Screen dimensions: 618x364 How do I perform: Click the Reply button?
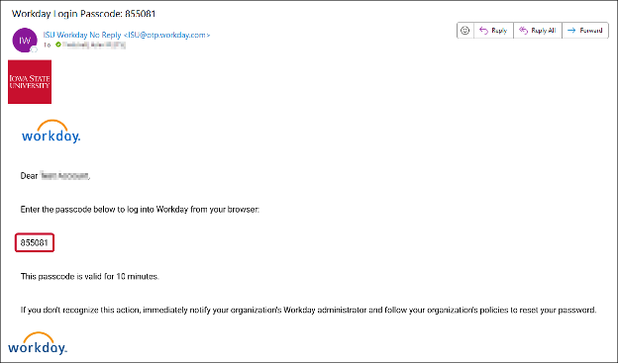[493, 31]
